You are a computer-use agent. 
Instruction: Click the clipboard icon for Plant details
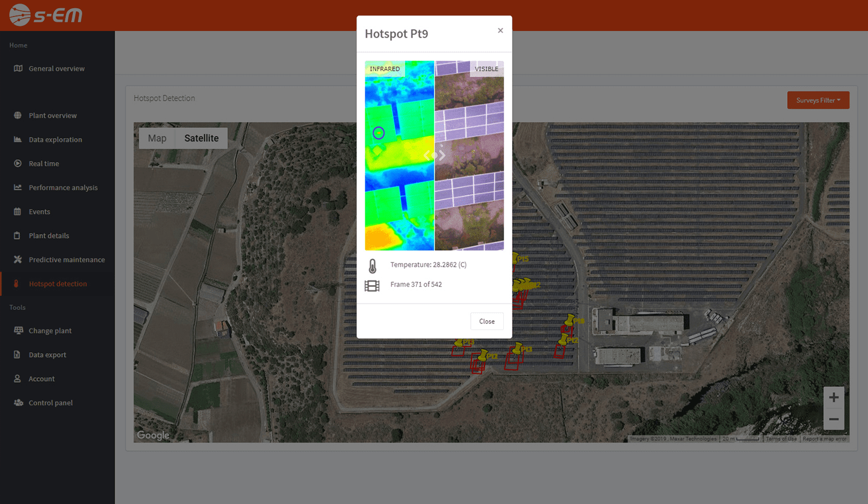(x=17, y=235)
